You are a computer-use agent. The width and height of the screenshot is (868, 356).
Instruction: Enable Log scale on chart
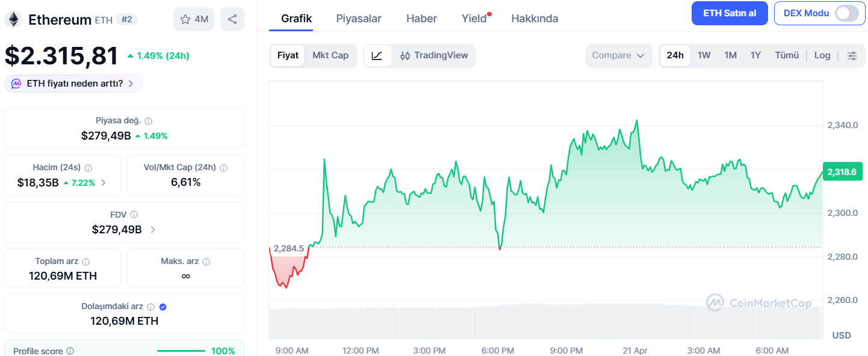coord(822,55)
